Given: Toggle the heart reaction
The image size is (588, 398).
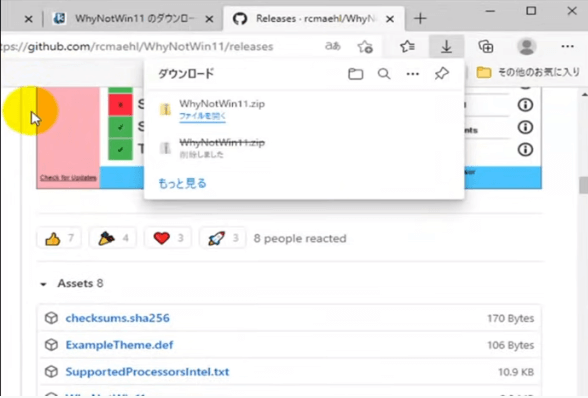Looking at the screenshot, I should point(168,238).
